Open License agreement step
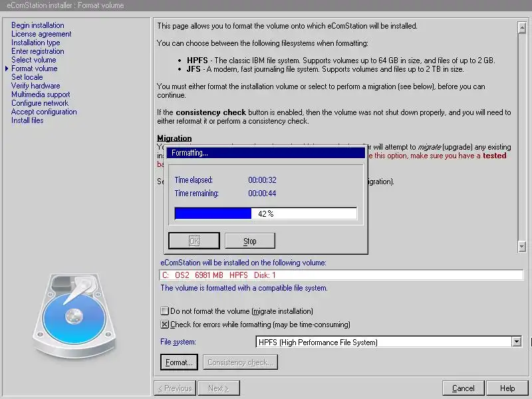This screenshot has height=399, width=532. pyautogui.click(x=41, y=34)
